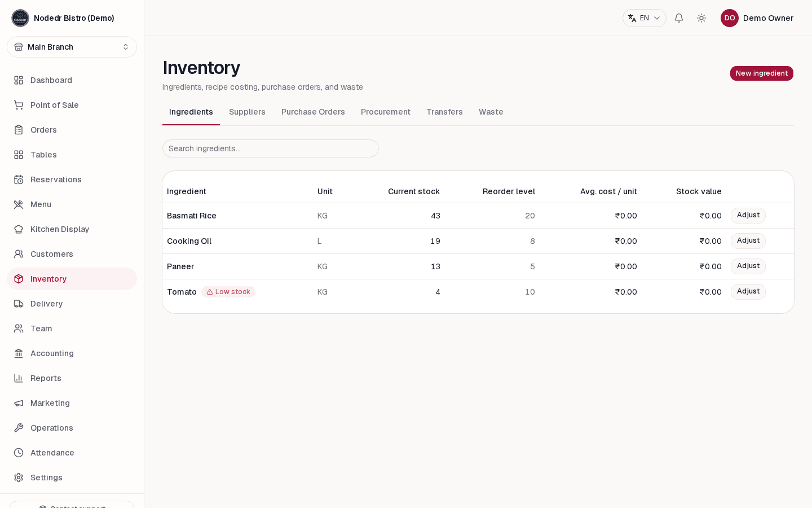Adjust stock for Paneer
Viewport: 812px width, 508px height.
pos(748,266)
